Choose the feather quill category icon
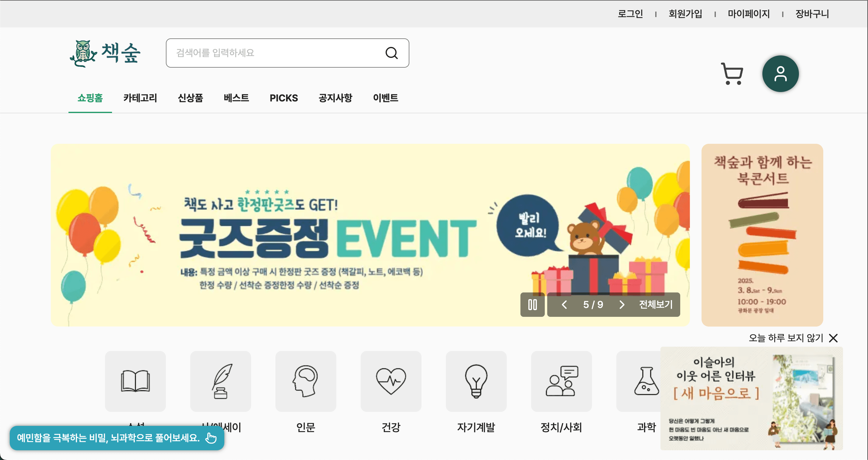Viewport: 868px width, 460px height. 220,381
